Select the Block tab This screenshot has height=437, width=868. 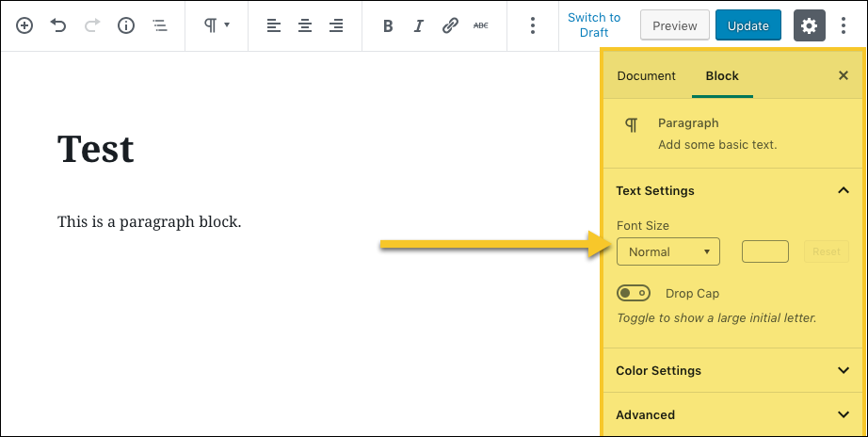click(722, 76)
